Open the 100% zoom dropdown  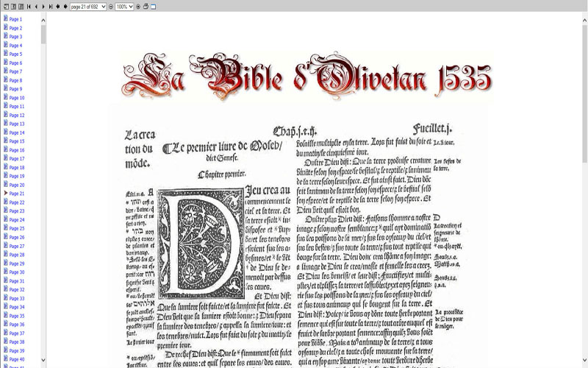(124, 7)
